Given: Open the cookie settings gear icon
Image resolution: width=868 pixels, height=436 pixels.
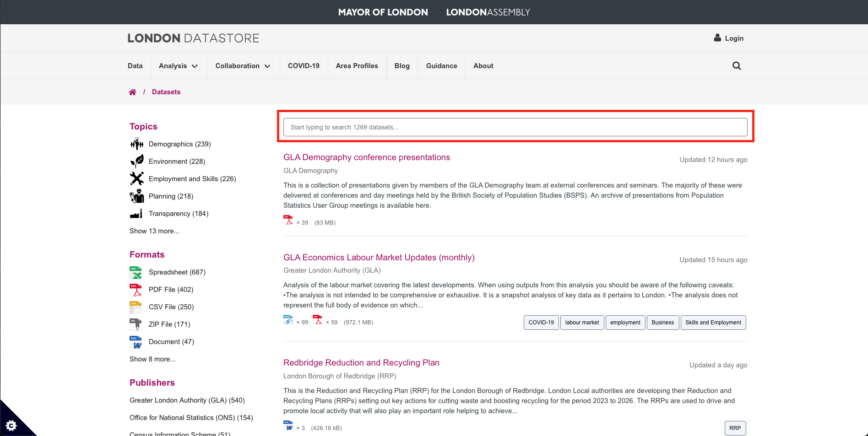Looking at the screenshot, I should click(x=11, y=425).
